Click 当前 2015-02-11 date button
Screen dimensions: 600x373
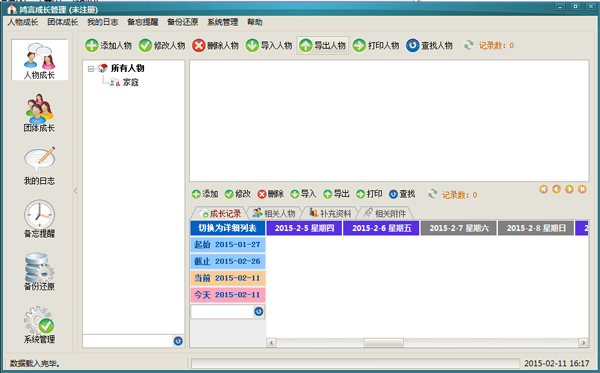pos(228,278)
